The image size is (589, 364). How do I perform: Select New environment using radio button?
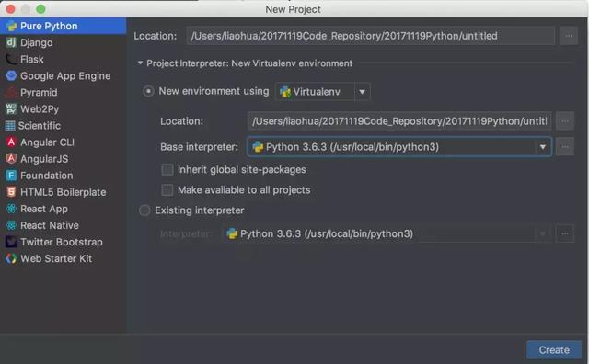pyautogui.click(x=148, y=91)
